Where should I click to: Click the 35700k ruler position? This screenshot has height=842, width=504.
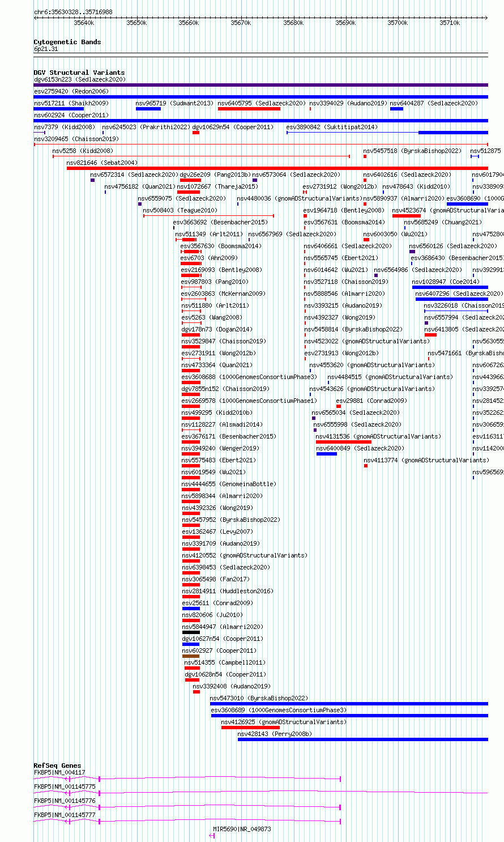point(398,23)
